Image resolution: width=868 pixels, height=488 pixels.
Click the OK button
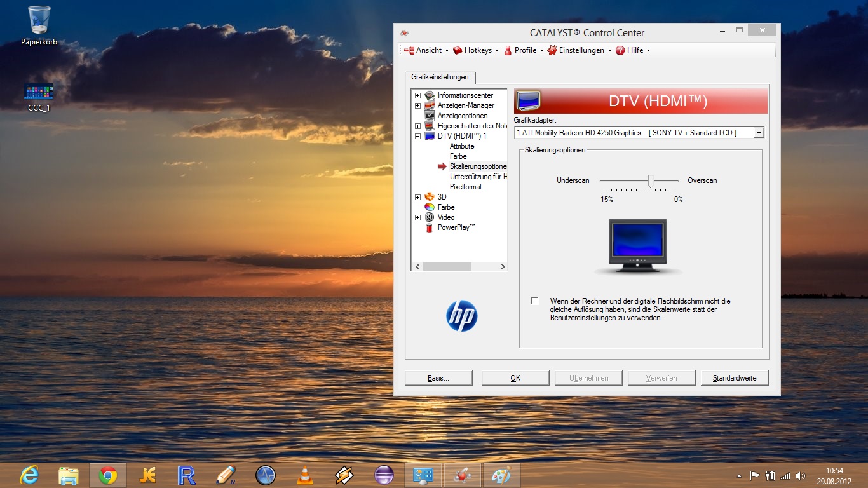(x=515, y=378)
